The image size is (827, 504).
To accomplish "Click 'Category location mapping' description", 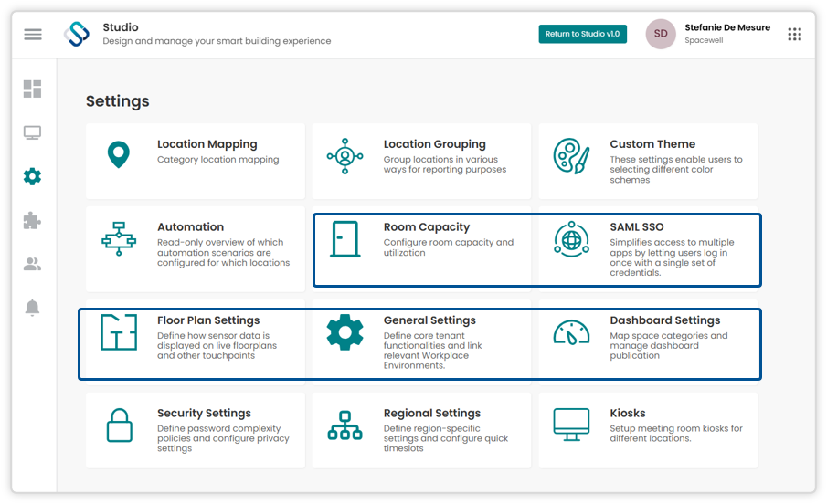I will (217, 159).
